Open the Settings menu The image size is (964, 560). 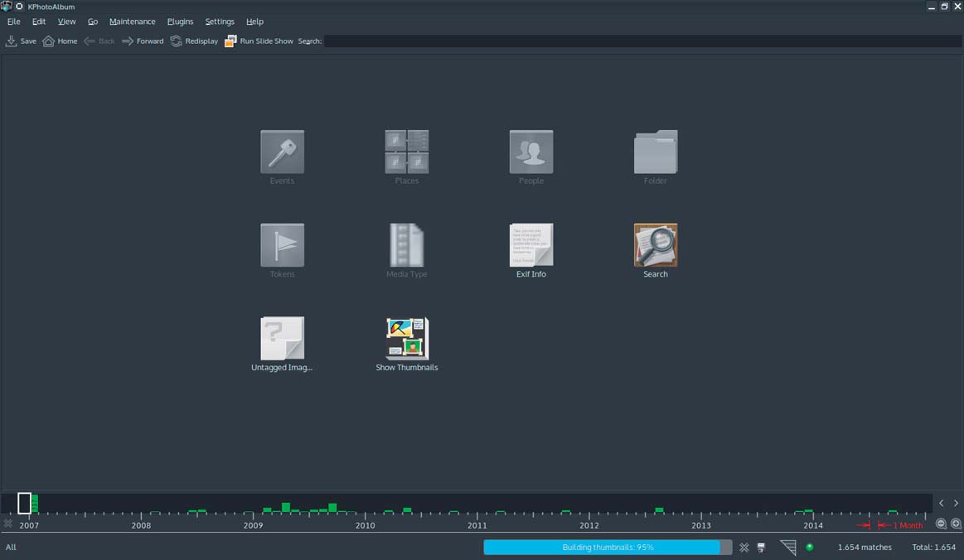(220, 22)
